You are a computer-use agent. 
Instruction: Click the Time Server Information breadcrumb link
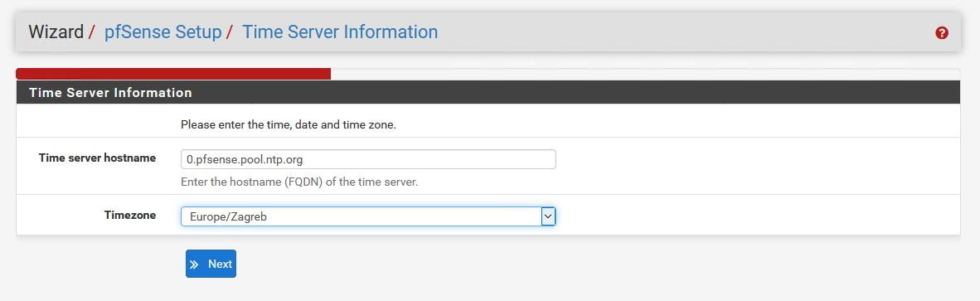(340, 32)
